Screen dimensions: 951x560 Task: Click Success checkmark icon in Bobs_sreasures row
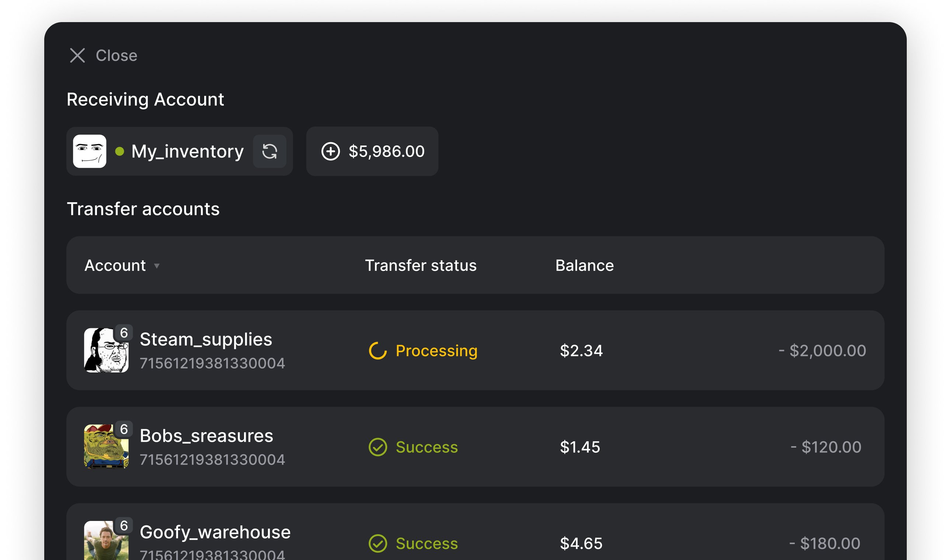coord(377,447)
